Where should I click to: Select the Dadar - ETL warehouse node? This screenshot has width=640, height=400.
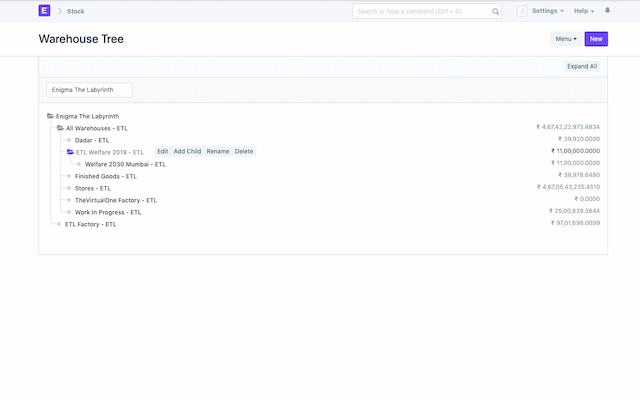[x=92, y=140]
